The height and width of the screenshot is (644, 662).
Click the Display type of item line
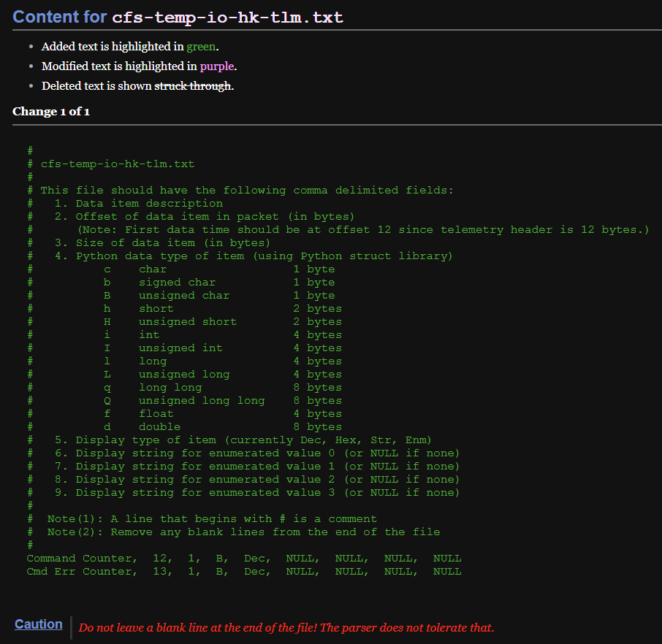pos(243,440)
